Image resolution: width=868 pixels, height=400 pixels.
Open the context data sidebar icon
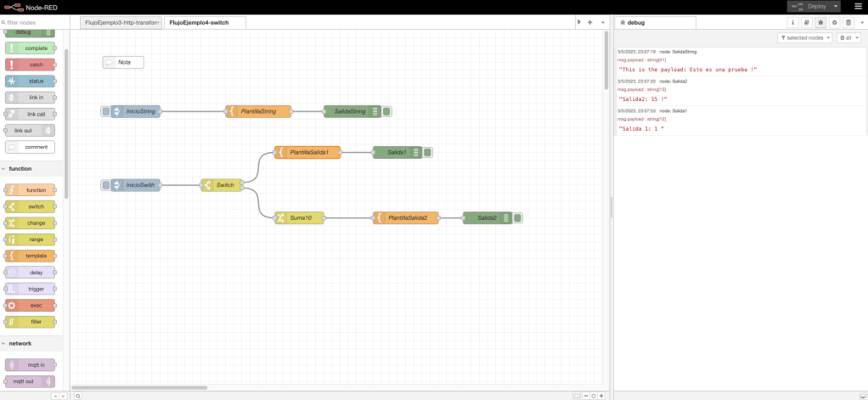848,22
